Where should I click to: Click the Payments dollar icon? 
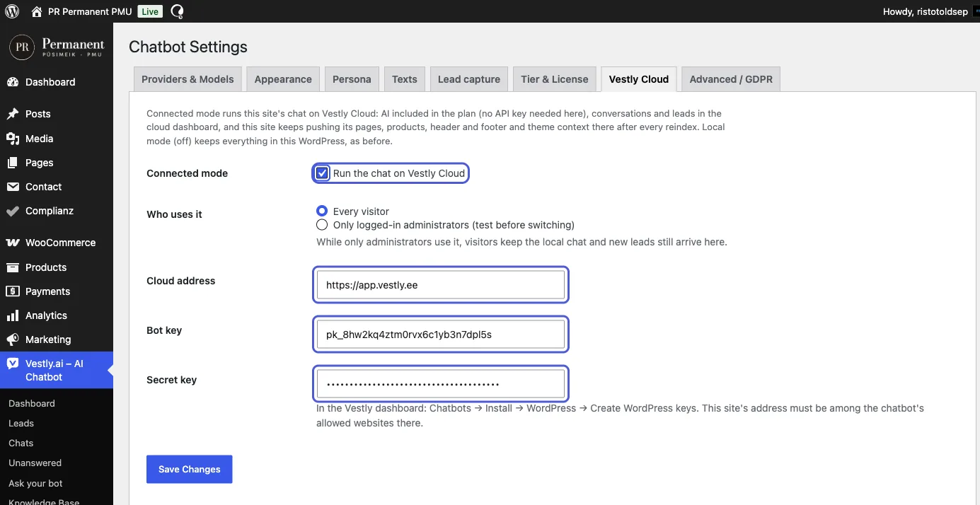pos(13,291)
